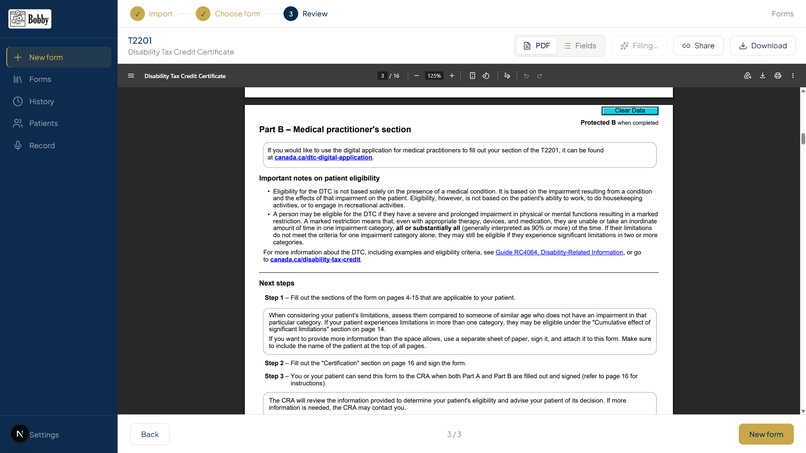Open New form in the sidebar
Viewport: 806px width, 453px height.
pyautogui.click(x=59, y=57)
